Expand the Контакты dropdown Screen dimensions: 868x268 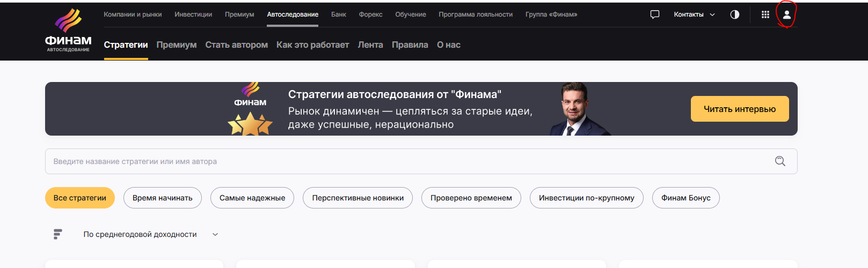(x=694, y=14)
